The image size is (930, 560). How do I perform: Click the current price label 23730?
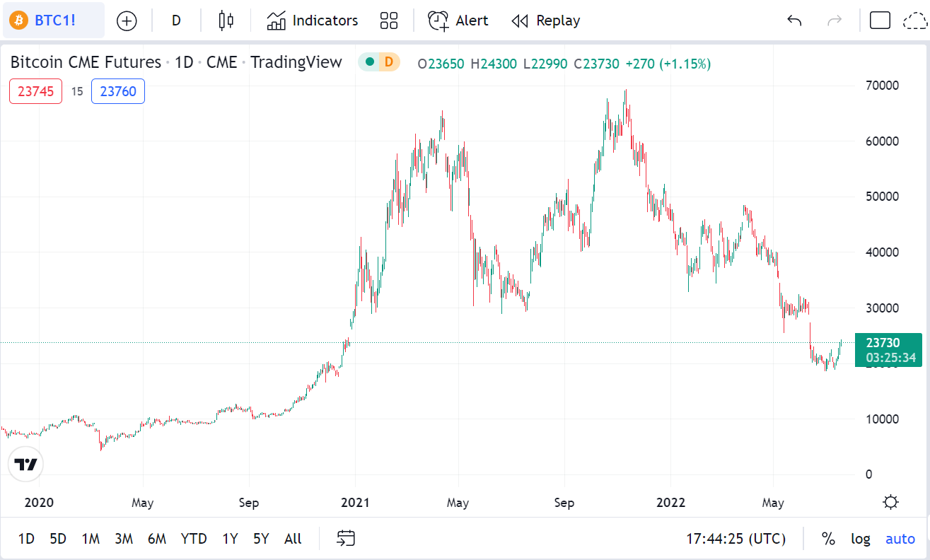pos(888,349)
